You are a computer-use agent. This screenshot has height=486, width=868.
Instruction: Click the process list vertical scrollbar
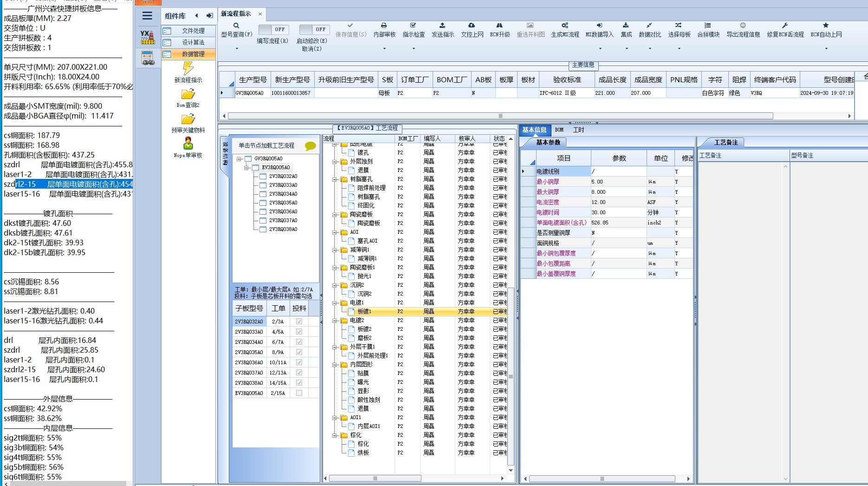pyautogui.click(x=511, y=376)
